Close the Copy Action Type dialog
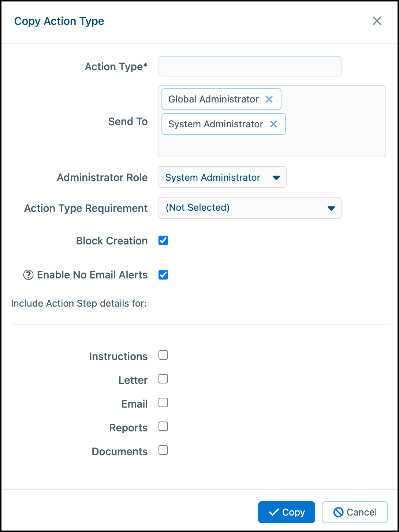The height and width of the screenshot is (532, 399). [377, 21]
